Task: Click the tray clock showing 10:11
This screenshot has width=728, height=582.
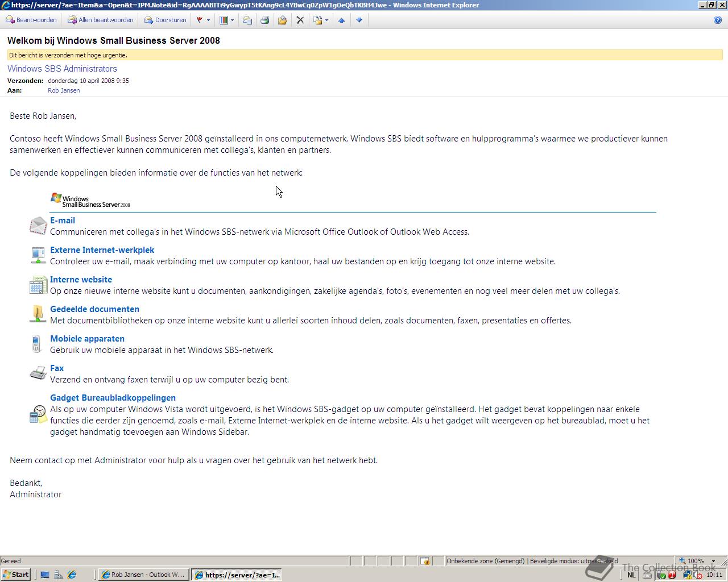Action: pos(714,575)
